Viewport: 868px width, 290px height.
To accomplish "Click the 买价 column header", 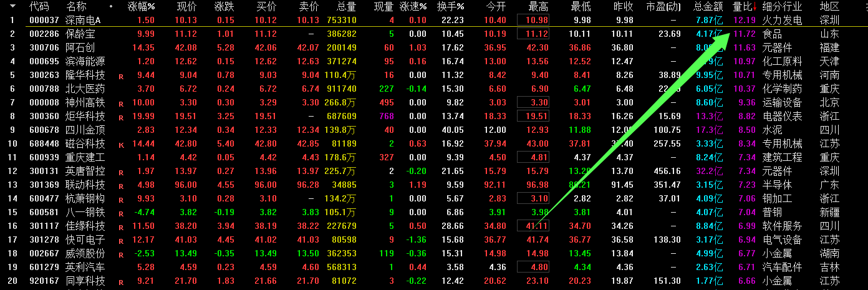I will click(x=267, y=7).
